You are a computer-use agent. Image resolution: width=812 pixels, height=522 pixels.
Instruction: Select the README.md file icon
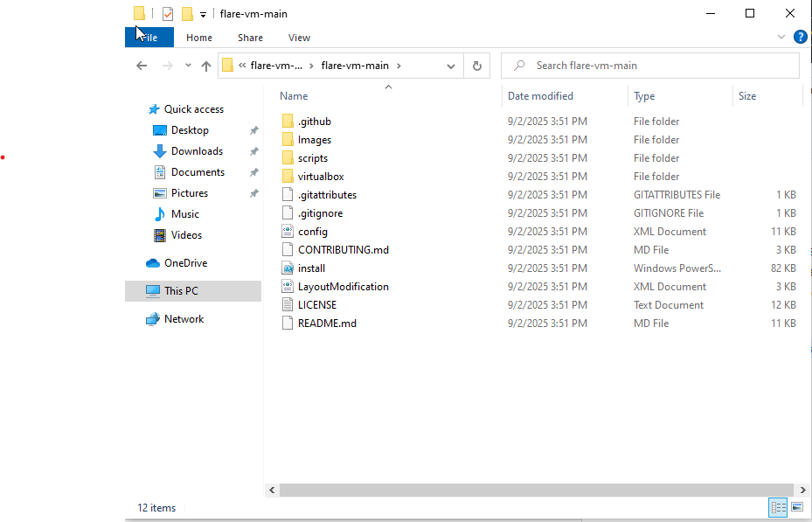[288, 324]
